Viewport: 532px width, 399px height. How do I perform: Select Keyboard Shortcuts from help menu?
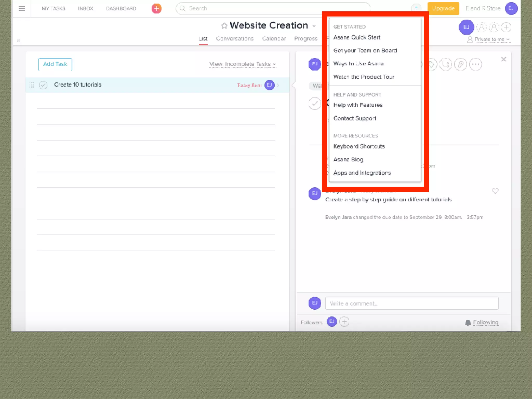[359, 147]
